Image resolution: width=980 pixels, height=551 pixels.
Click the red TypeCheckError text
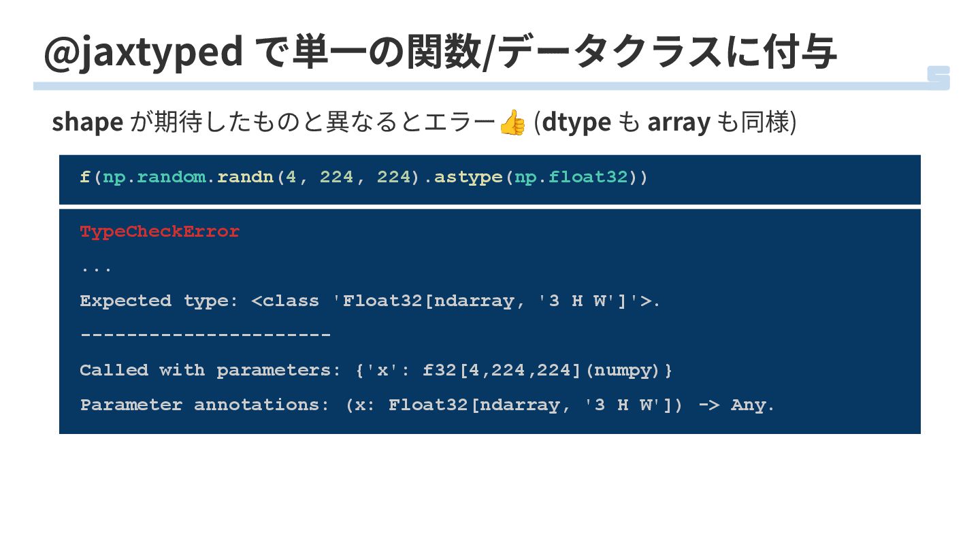pos(160,231)
